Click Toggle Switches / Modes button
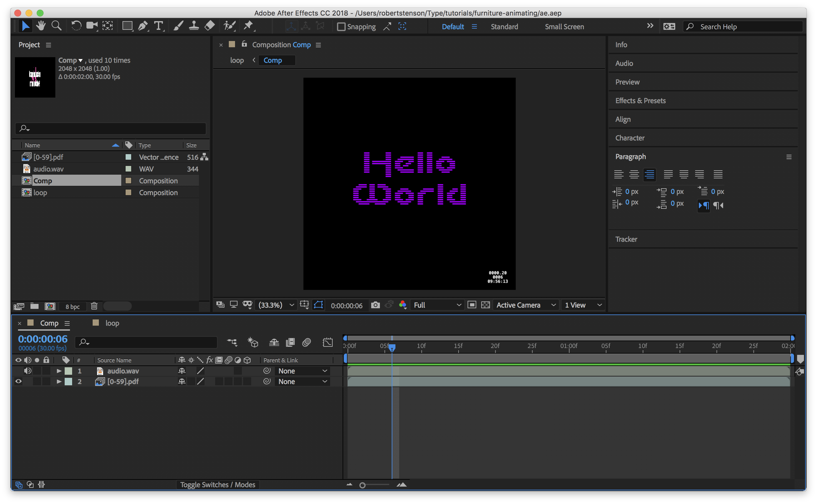The height and width of the screenshot is (504, 817). 217,485
